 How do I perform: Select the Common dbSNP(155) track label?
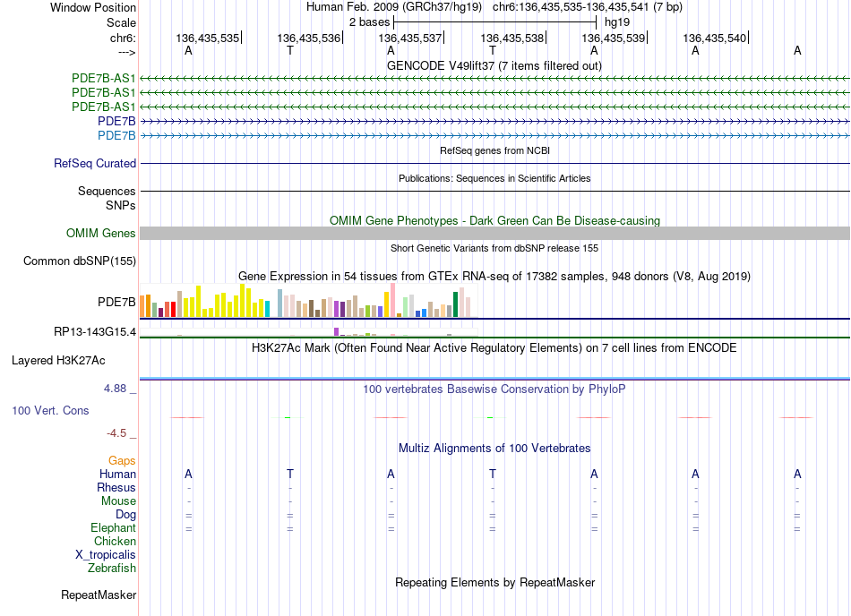tap(80, 261)
